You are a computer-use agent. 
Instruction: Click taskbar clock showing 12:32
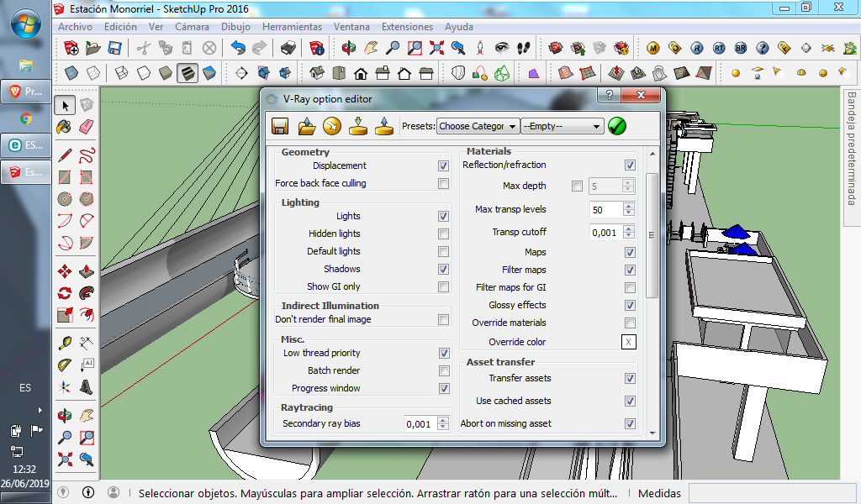24,470
